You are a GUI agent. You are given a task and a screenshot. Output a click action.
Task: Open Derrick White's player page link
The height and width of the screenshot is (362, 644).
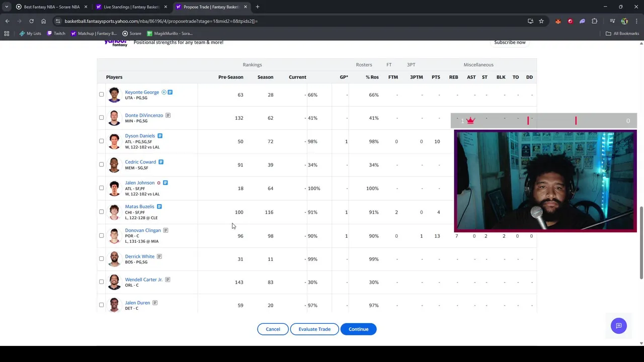(x=140, y=256)
